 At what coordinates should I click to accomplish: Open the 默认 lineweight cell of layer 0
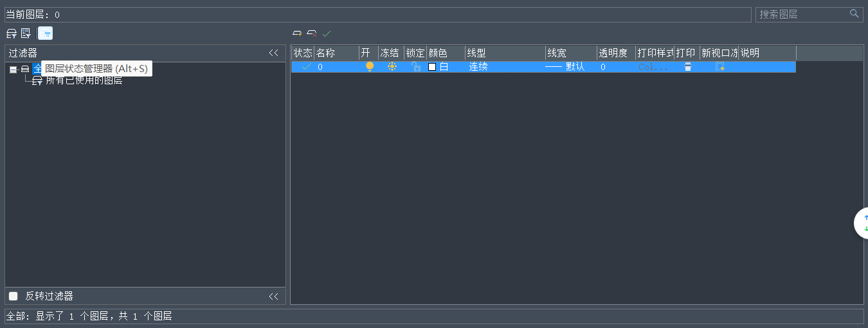(x=571, y=67)
